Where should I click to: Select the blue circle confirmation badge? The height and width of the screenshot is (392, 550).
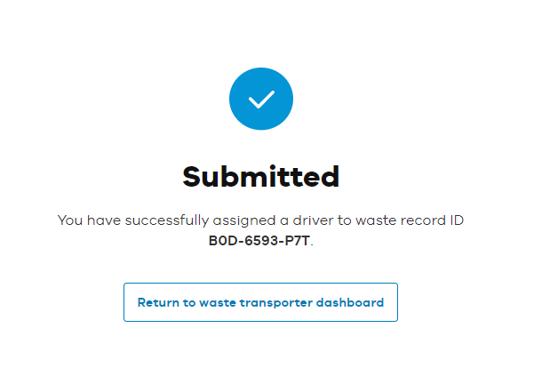pos(260,99)
